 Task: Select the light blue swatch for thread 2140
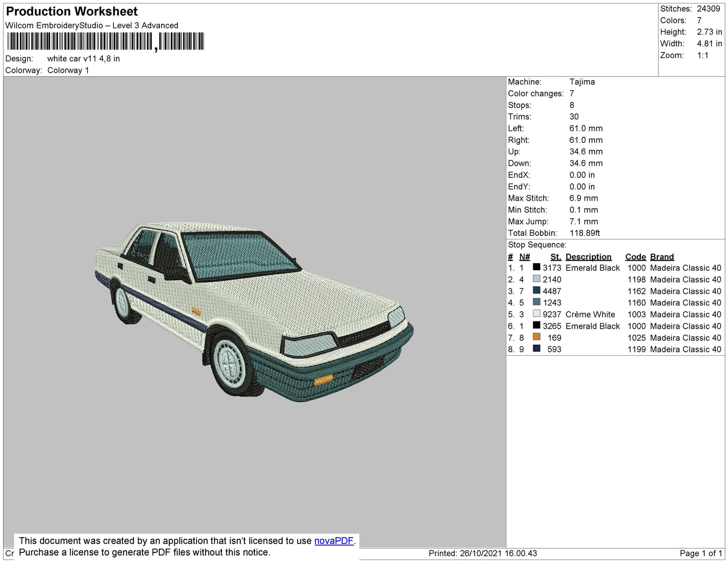coord(537,279)
